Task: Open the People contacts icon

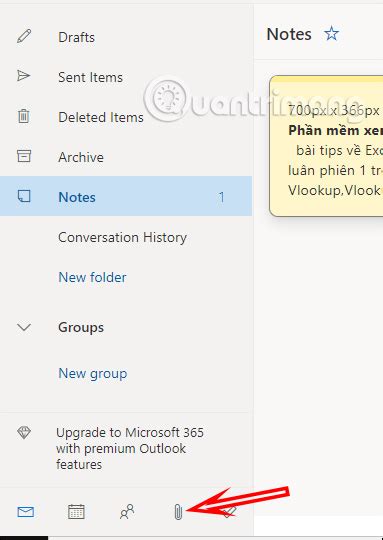Action: click(x=127, y=512)
